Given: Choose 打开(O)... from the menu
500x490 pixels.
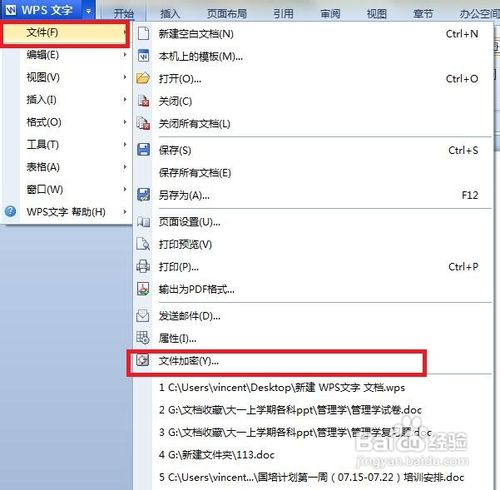Looking at the screenshot, I should (313, 79).
